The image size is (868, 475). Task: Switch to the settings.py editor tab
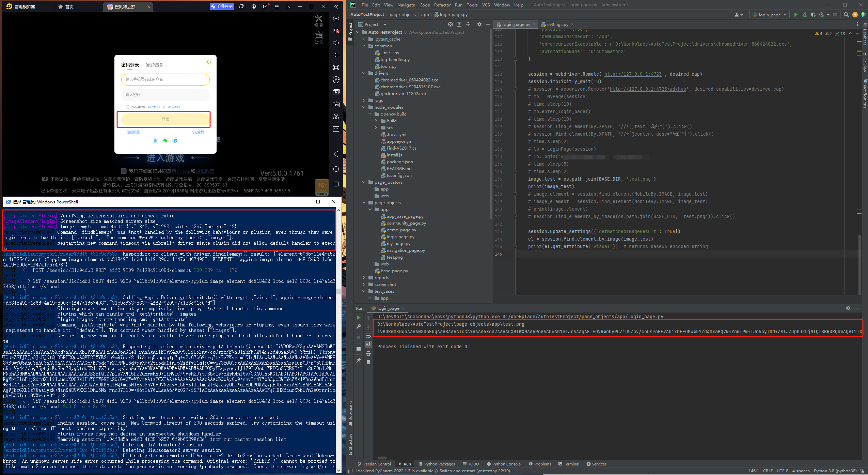557,24
